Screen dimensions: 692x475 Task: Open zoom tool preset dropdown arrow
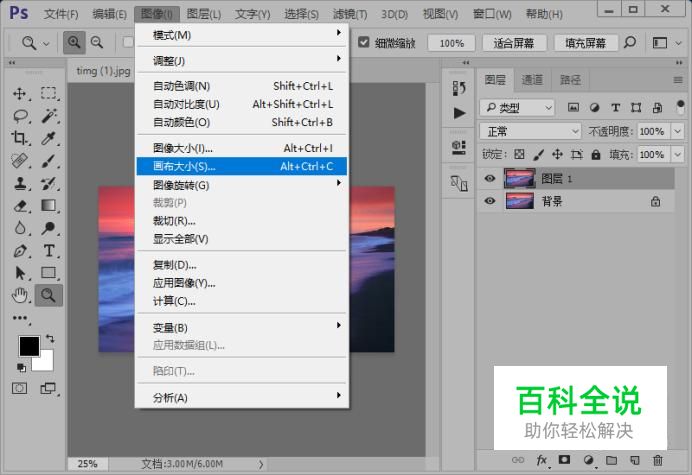click(46, 43)
